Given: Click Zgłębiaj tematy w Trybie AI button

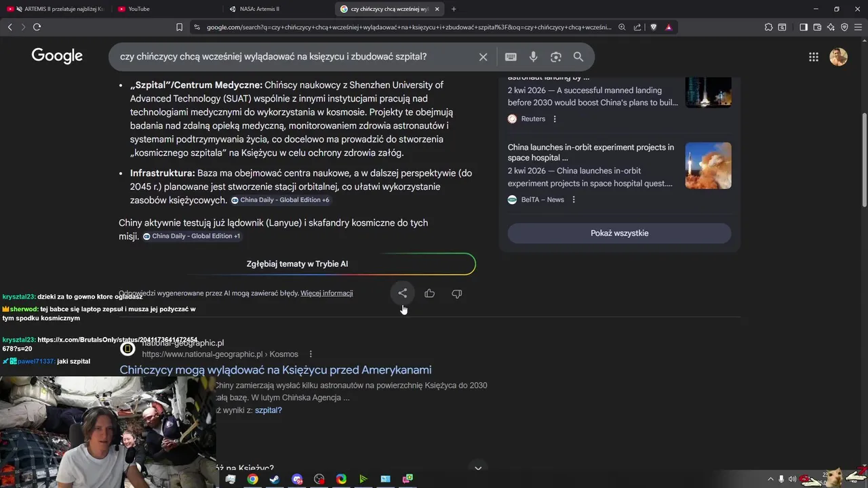Looking at the screenshot, I should click(x=297, y=264).
